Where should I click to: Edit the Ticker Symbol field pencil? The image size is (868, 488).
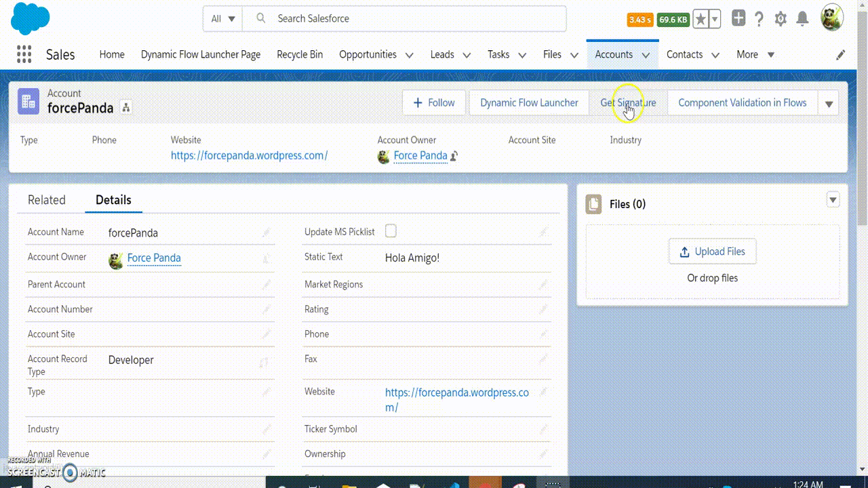[543, 429]
